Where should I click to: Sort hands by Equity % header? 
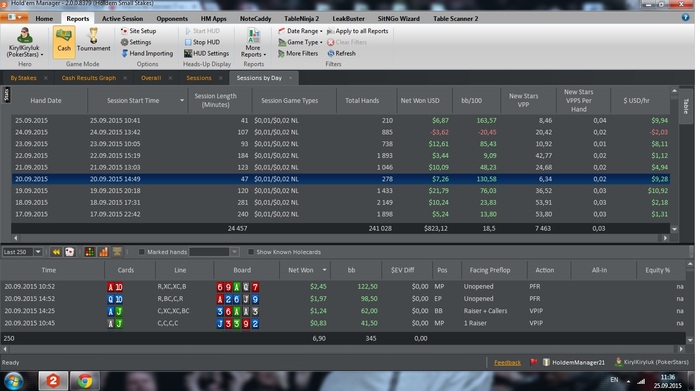coord(657,270)
